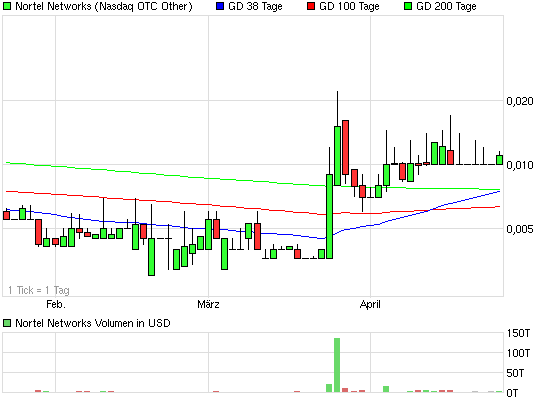Click the green volume bar just after April start
Viewport: 545px width, 401px height.
click(x=386, y=389)
